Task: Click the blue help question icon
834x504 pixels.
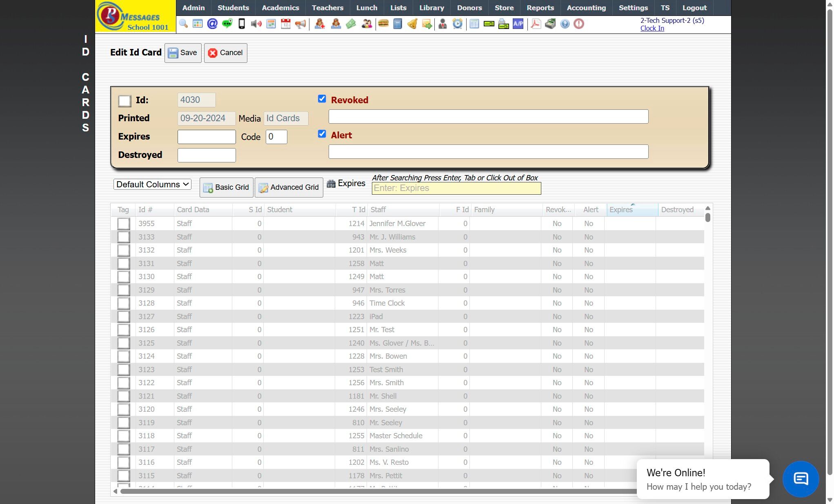Action: (x=565, y=24)
